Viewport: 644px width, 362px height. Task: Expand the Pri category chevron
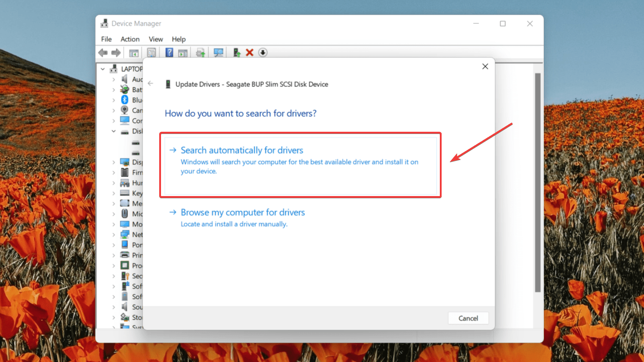(114, 255)
